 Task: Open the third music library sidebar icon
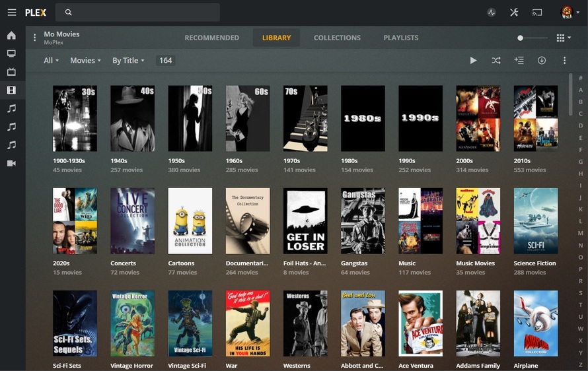(12, 145)
